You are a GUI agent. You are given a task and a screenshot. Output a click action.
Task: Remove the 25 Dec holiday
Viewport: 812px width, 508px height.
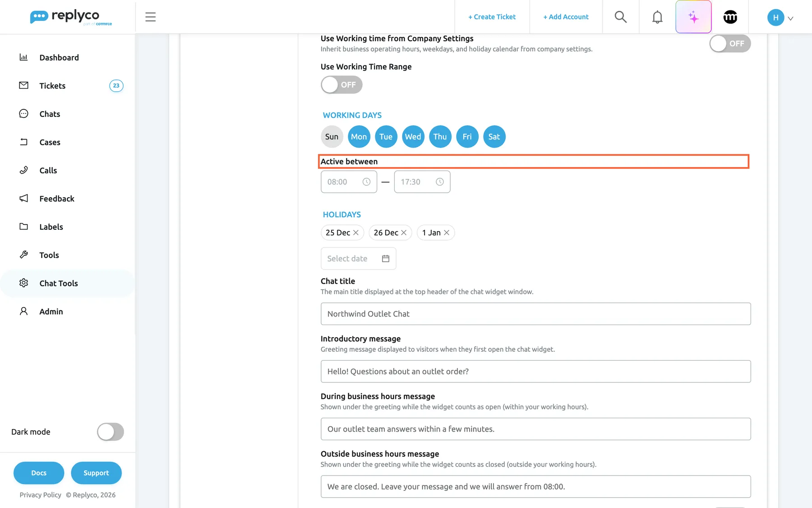355,233
